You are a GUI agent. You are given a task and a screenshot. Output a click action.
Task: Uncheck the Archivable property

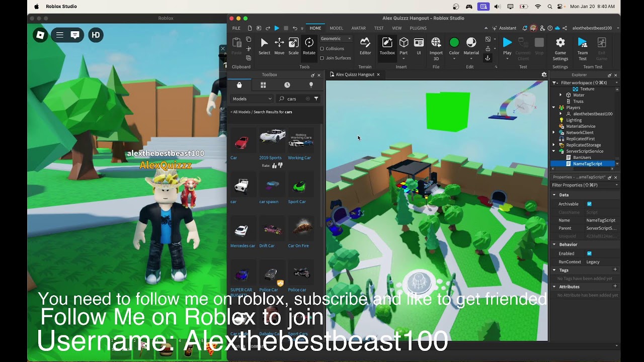pos(589,204)
